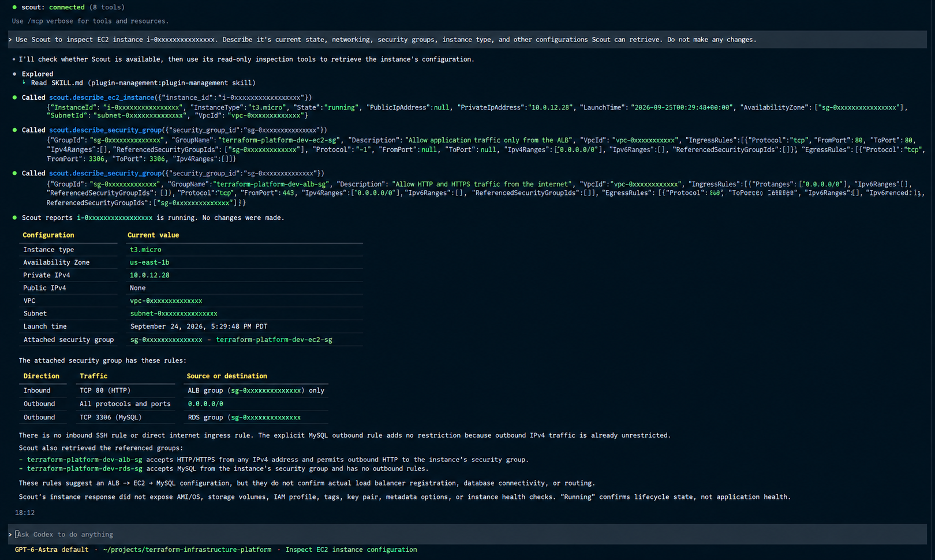Click the 'Availability Zone' row label

(57, 262)
